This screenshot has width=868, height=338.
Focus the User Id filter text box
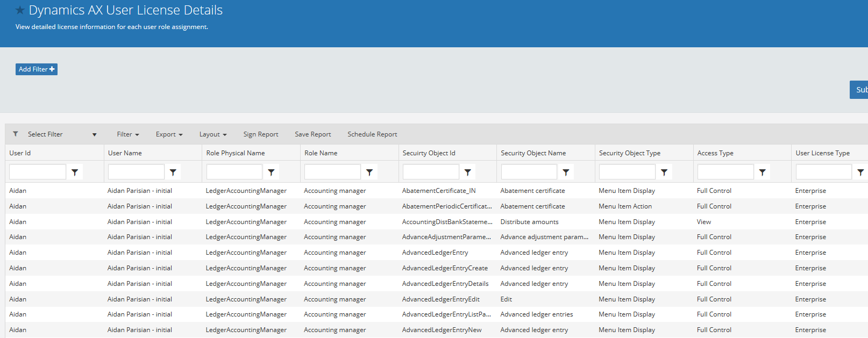(x=38, y=172)
